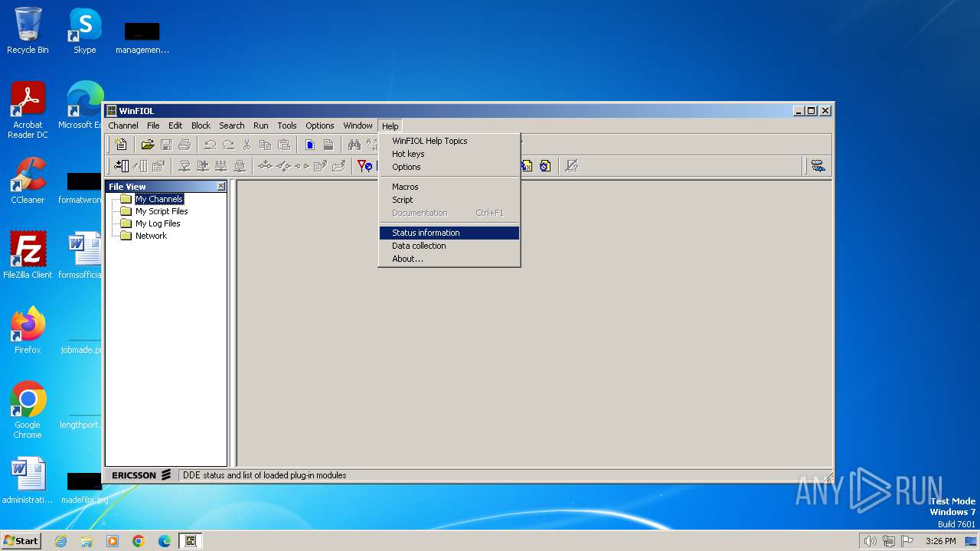Click the volume speaker tray icon
This screenshot has width=980, height=551.
tap(870, 541)
